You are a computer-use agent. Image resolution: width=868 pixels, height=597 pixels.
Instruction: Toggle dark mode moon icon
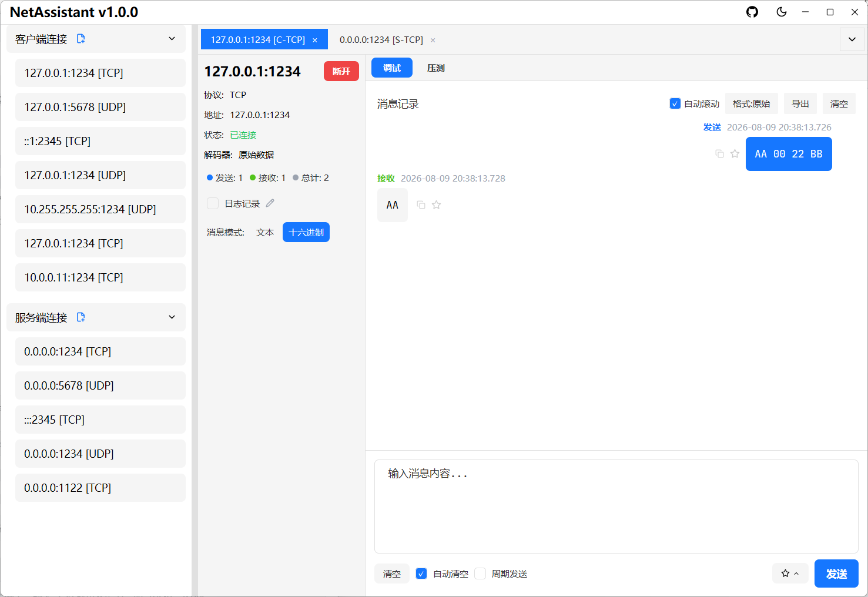pos(782,12)
